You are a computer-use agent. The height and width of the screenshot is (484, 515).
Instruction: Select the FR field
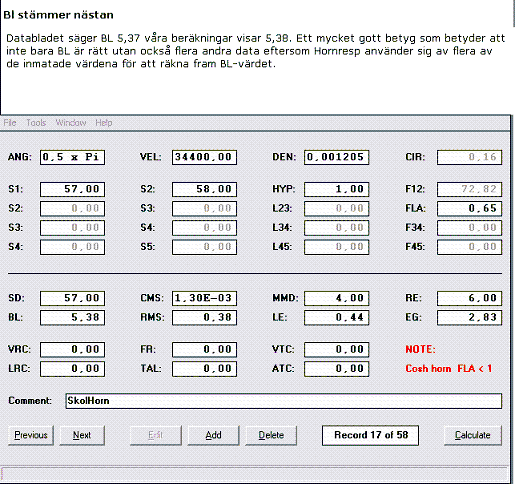tap(204, 350)
